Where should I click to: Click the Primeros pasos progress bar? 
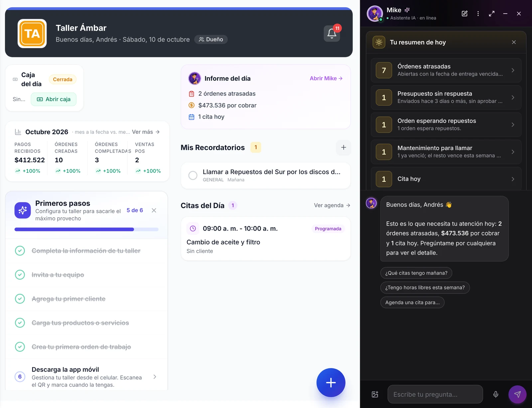[86, 229]
